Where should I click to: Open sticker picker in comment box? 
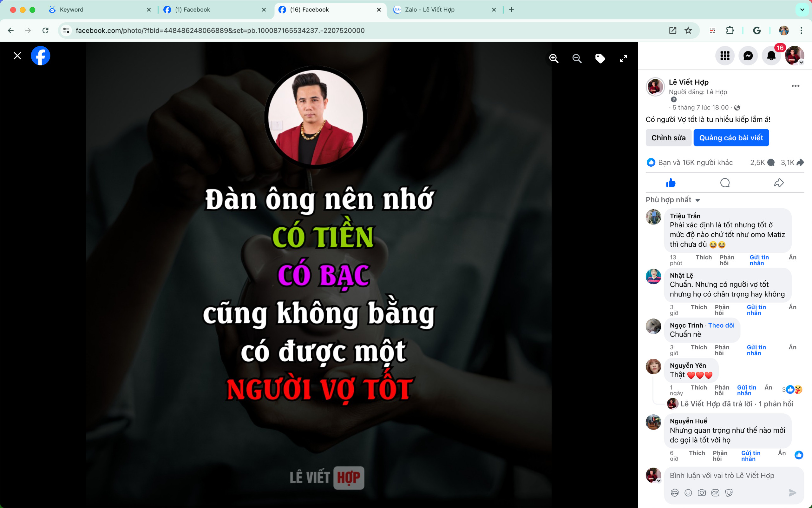point(729,492)
